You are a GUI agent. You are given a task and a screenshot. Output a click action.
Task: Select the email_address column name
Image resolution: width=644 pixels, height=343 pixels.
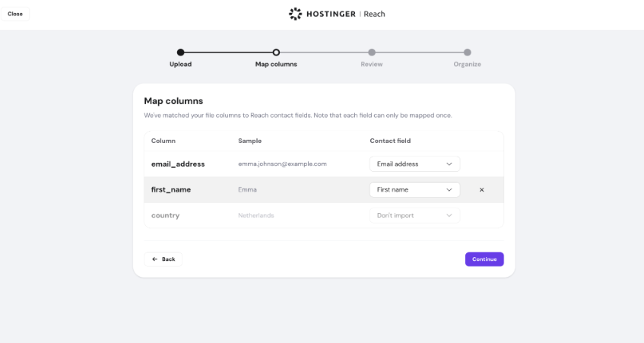point(178,164)
